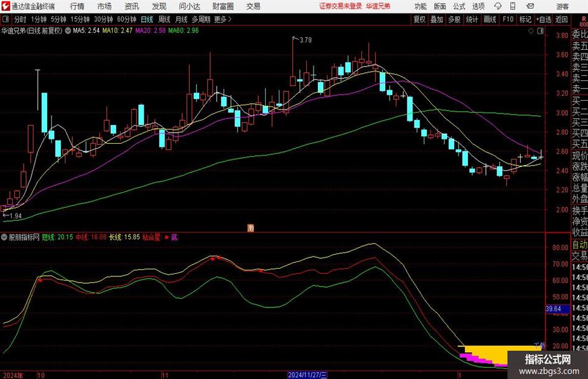This screenshot has height=379, width=588.
Task: Click the 游客 guest account button
Action: (562, 6)
